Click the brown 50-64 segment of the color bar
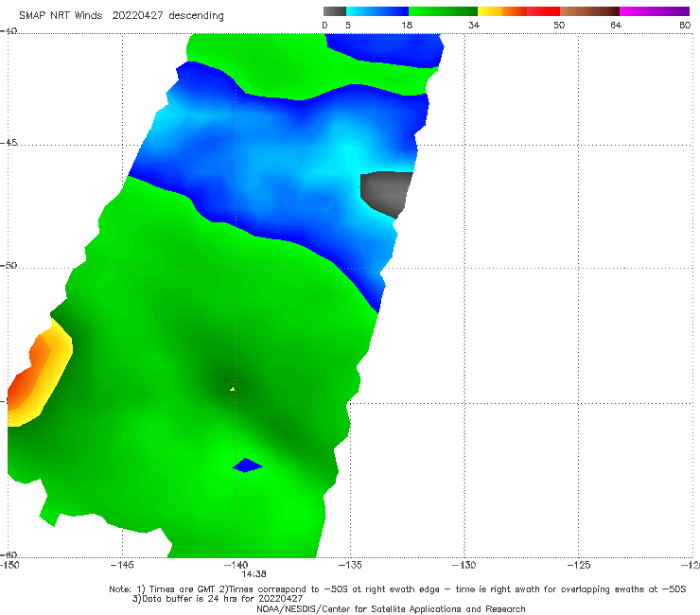Screen dimensions: 700x615 click(589, 11)
